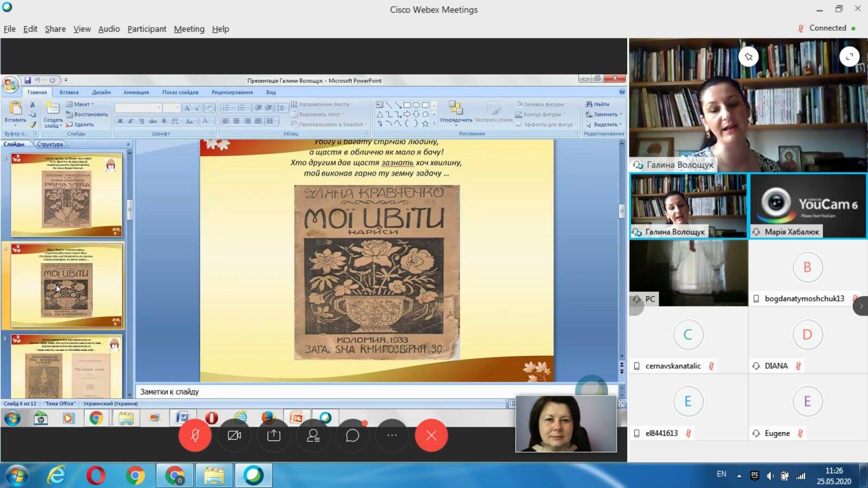Toggle bold (Ж) formatting

tap(120, 121)
